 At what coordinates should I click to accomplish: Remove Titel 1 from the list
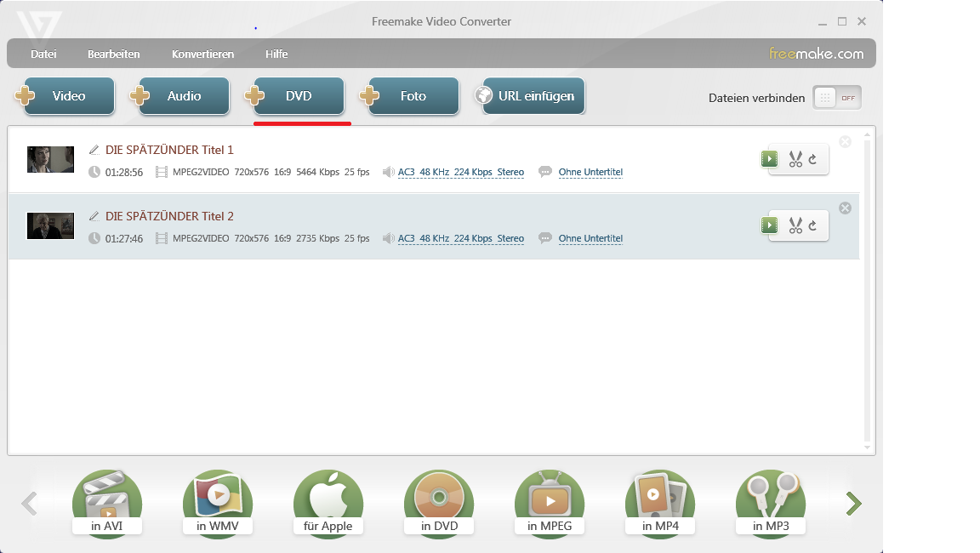(x=845, y=142)
